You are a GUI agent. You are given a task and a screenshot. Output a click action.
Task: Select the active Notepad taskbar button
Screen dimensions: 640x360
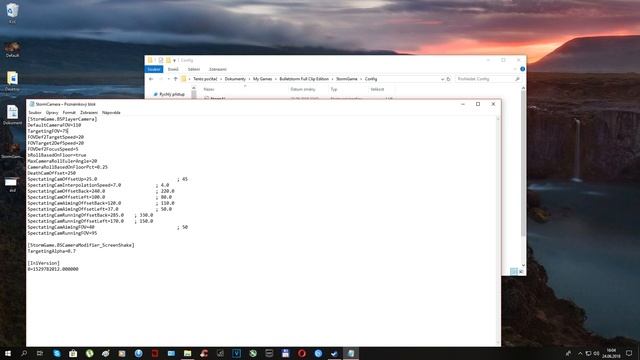(x=351, y=353)
